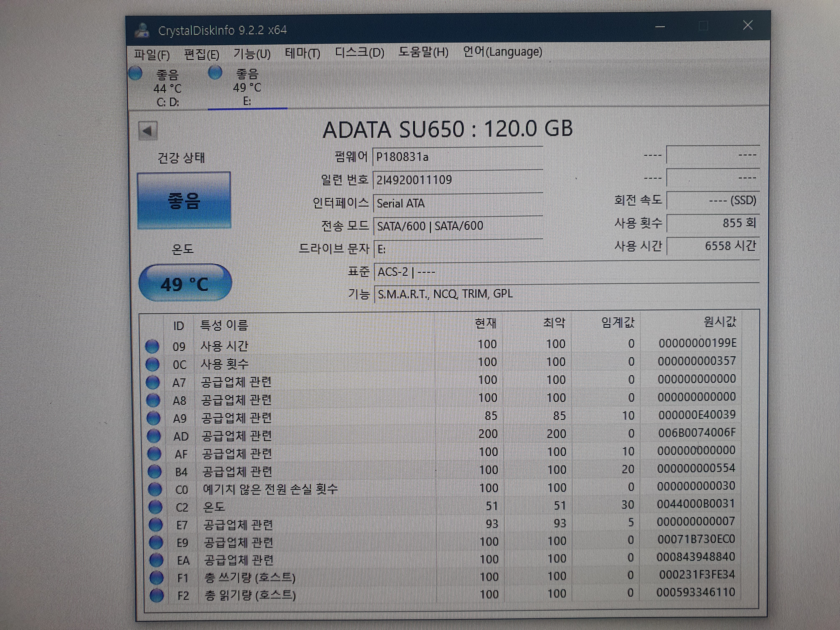This screenshot has width=840, height=630.
Task: Click raw value 00071B730EC0
Action: (696, 539)
